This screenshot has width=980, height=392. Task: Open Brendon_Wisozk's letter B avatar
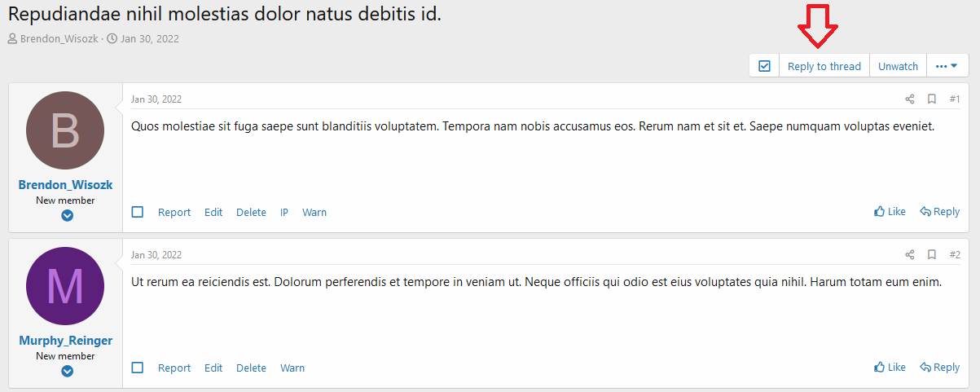[x=65, y=130]
